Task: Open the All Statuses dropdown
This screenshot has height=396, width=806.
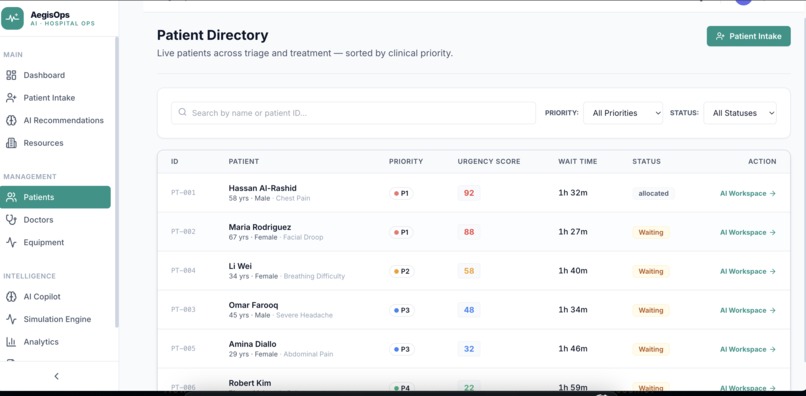Action: tap(740, 113)
